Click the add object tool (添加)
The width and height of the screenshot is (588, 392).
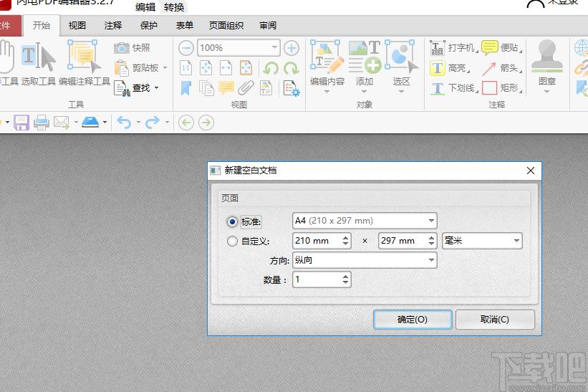[x=364, y=67]
